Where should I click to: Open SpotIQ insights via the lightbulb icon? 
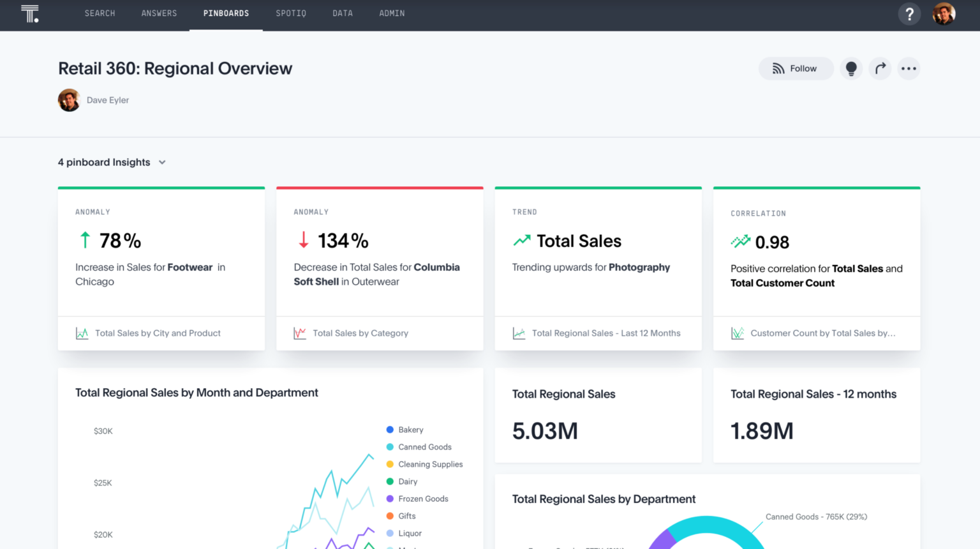coord(851,68)
